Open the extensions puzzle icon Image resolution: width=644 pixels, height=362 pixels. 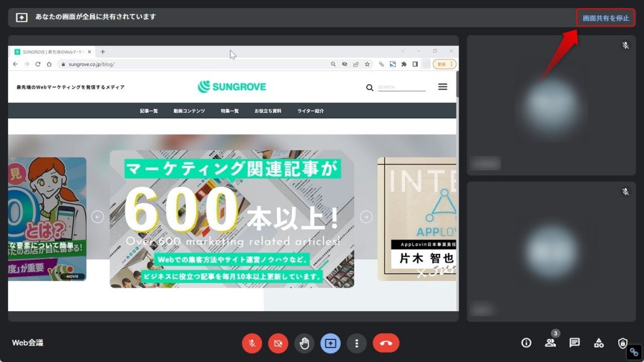tap(404, 64)
